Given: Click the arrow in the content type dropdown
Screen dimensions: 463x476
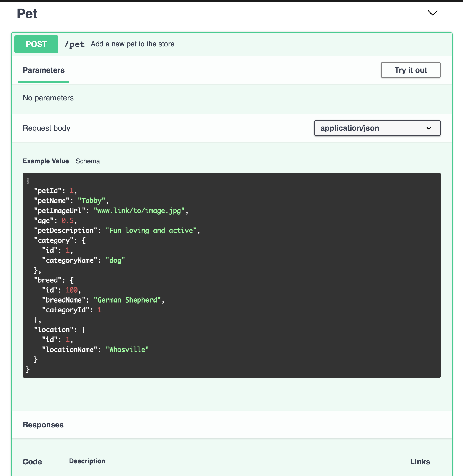Looking at the screenshot, I should coord(429,128).
